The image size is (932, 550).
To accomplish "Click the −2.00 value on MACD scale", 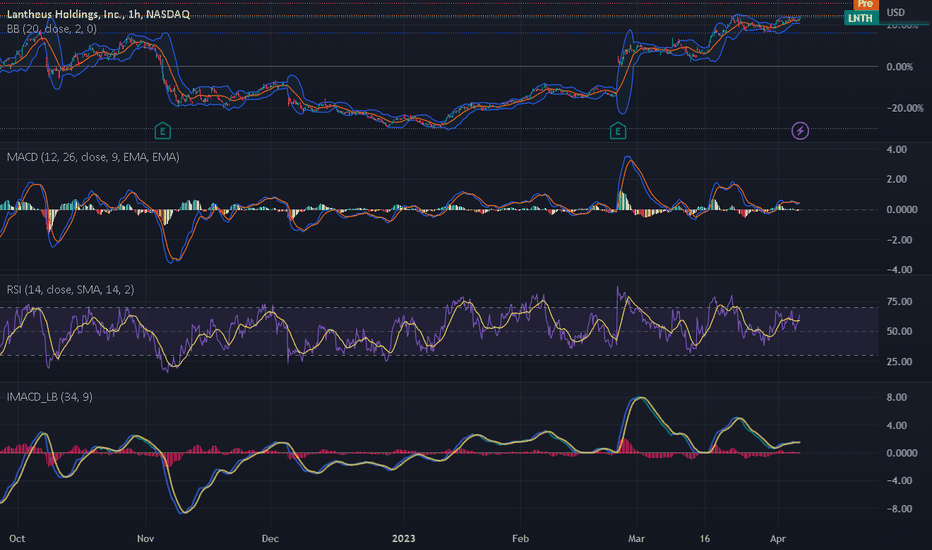I will point(900,240).
